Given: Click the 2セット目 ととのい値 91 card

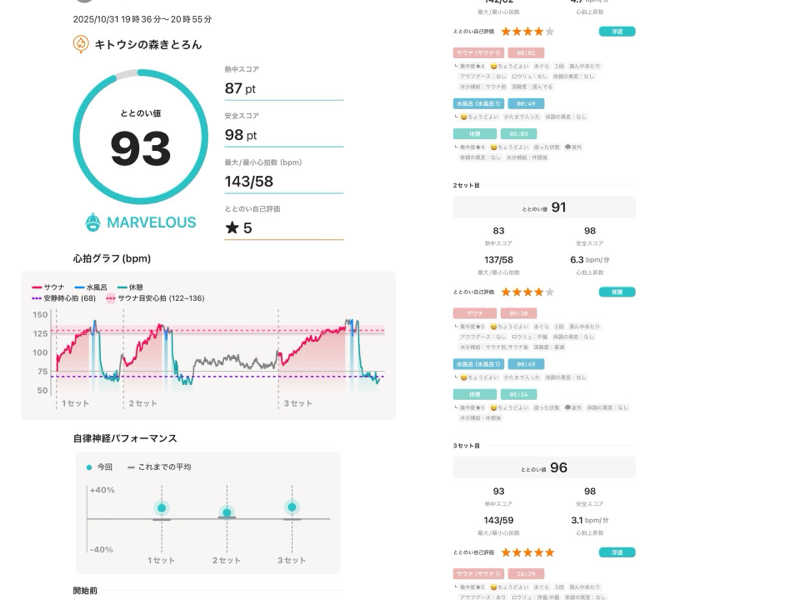Looking at the screenshot, I should pyautogui.click(x=544, y=207).
